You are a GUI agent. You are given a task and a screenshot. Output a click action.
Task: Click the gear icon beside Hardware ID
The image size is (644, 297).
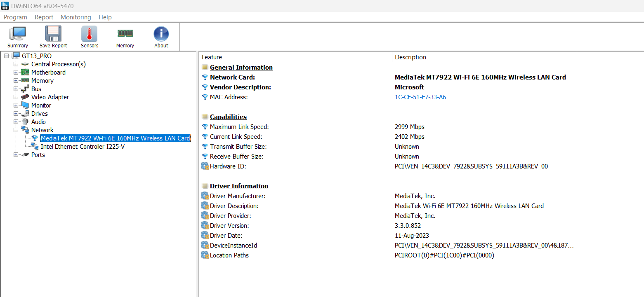[x=205, y=166]
